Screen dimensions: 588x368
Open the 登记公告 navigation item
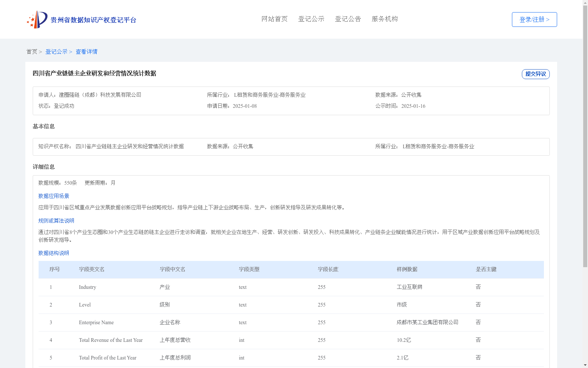point(348,19)
